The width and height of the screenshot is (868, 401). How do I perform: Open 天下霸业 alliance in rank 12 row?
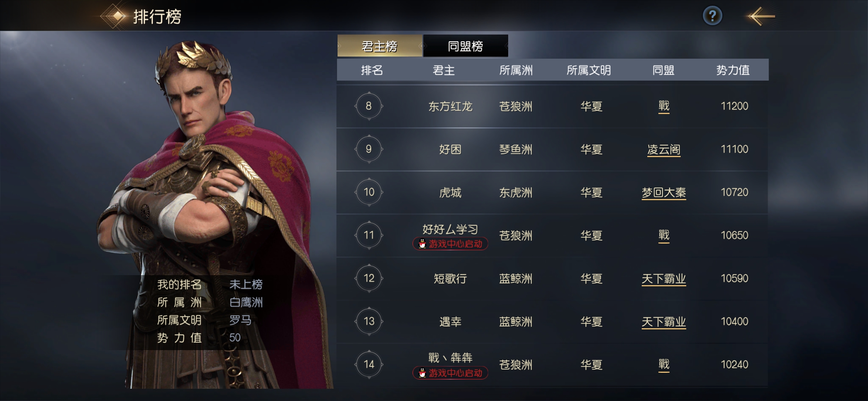pos(664,279)
